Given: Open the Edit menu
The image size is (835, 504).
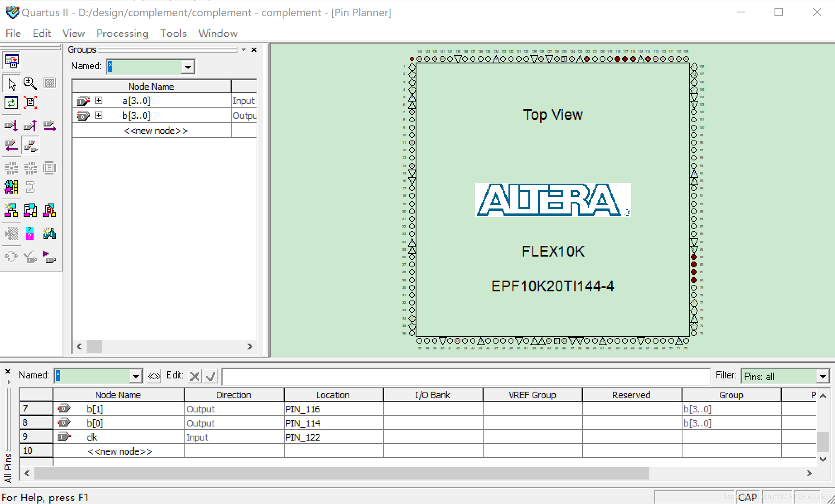Looking at the screenshot, I should [x=42, y=33].
